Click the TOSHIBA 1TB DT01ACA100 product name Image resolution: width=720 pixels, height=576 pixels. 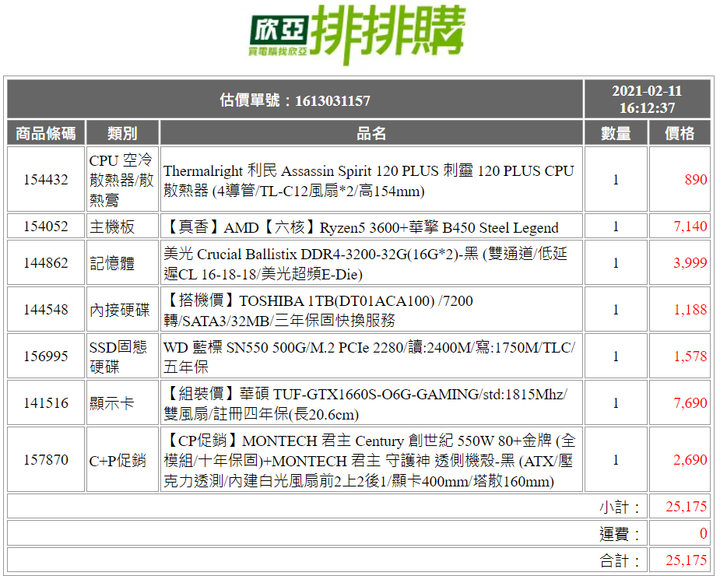pos(318,310)
